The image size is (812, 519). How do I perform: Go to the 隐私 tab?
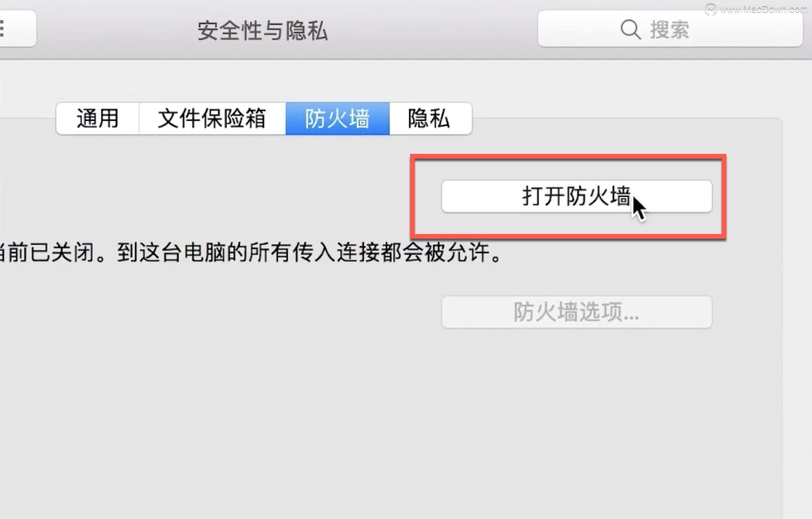pyautogui.click(x=430, y=118)
